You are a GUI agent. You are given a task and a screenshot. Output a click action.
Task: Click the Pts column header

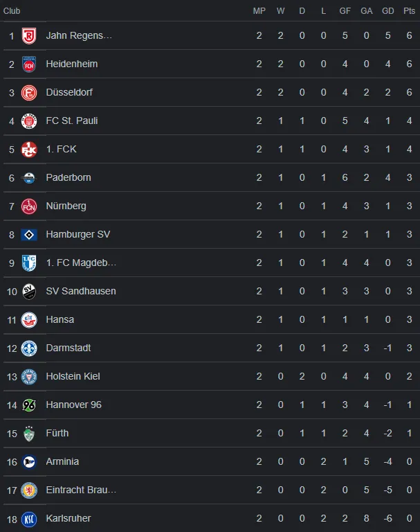point(409,11)
